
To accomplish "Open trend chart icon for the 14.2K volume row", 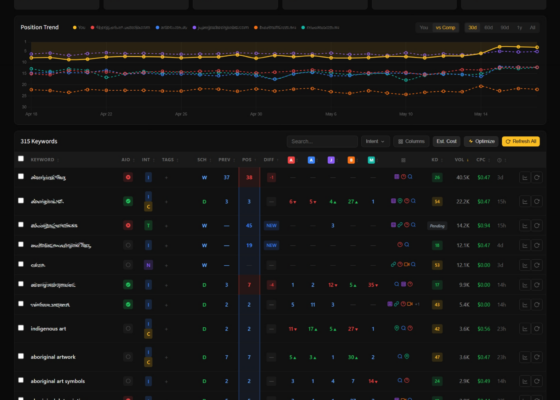I will (x=525, y=226).
